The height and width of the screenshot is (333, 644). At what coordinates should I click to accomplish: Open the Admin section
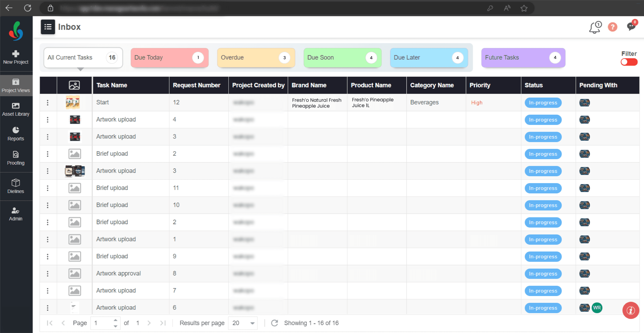[16, 214]
